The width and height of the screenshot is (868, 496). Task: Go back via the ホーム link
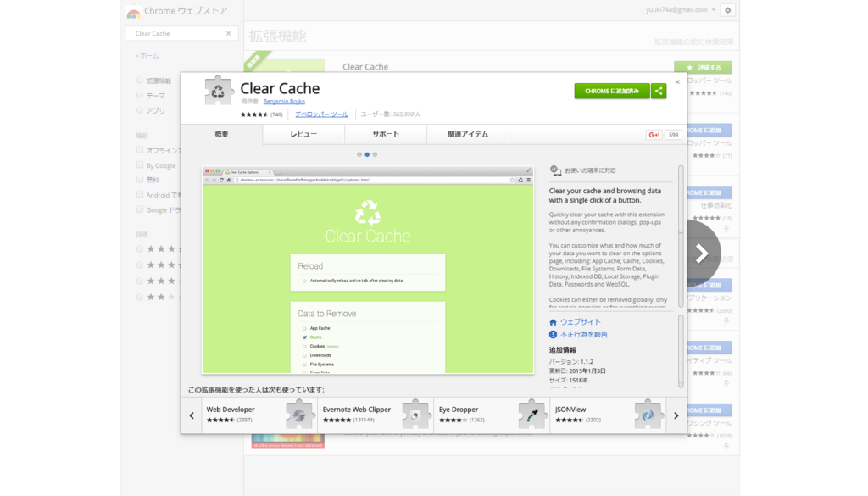click(147, 56)
